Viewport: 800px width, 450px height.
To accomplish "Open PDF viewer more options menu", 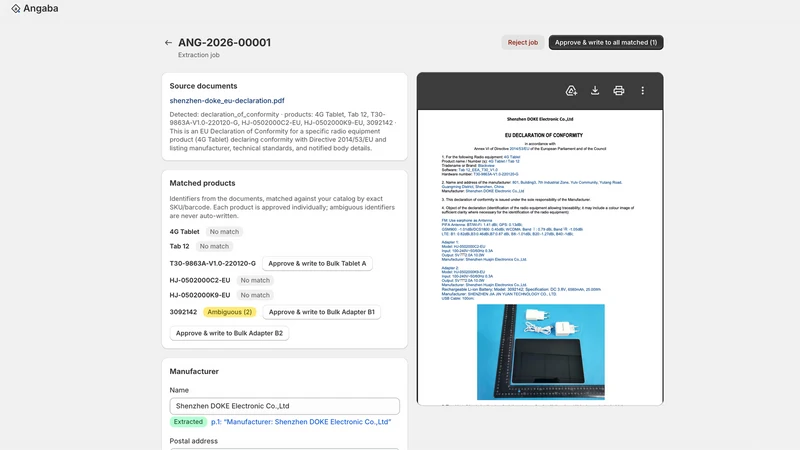I will point(642,91).
